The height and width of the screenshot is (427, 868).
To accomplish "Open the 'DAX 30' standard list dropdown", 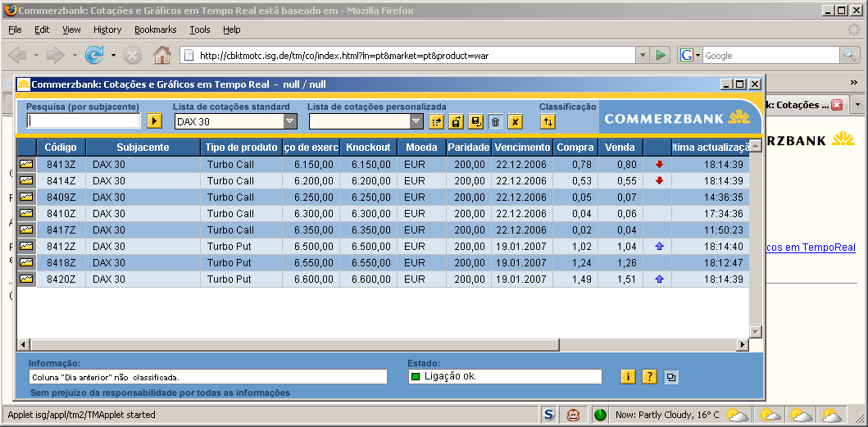I will click(x=290, y=122).
